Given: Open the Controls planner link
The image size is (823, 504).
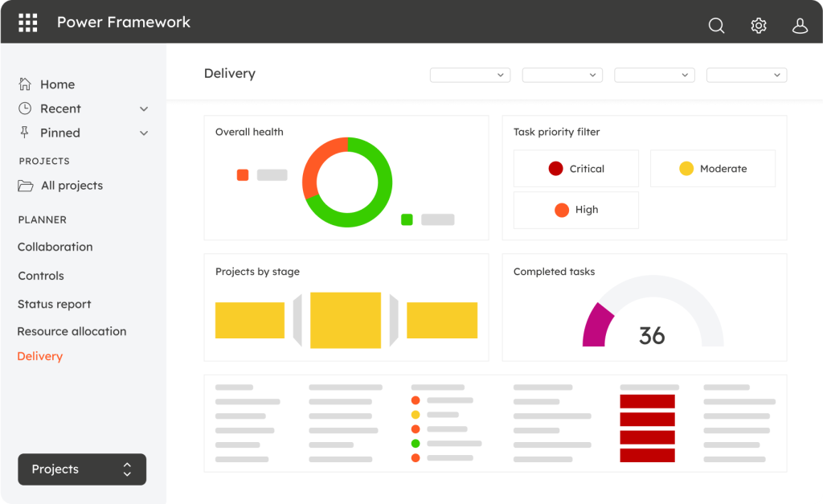Looking at the screenshot, I should pos(41,276).
